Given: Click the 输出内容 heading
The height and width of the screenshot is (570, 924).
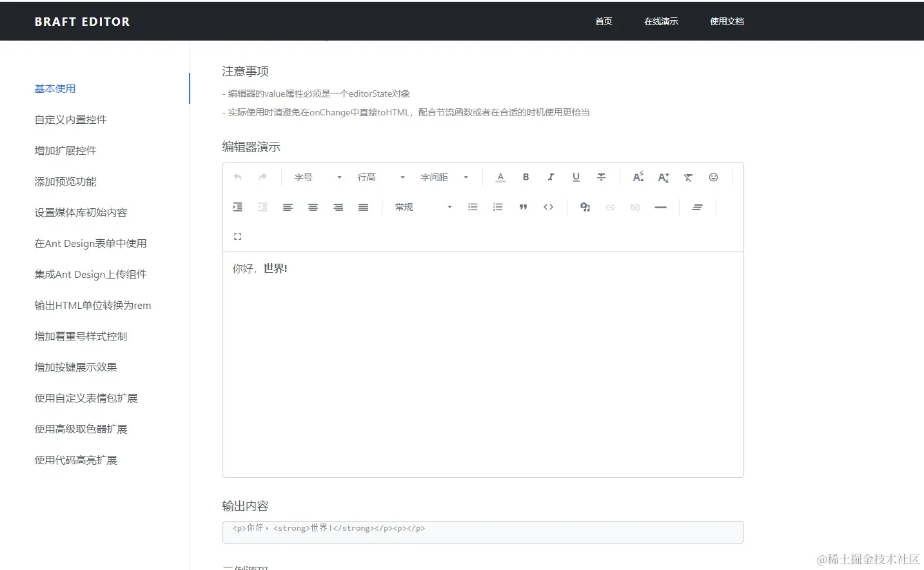Looking at the screenshot, I should 245,506.
